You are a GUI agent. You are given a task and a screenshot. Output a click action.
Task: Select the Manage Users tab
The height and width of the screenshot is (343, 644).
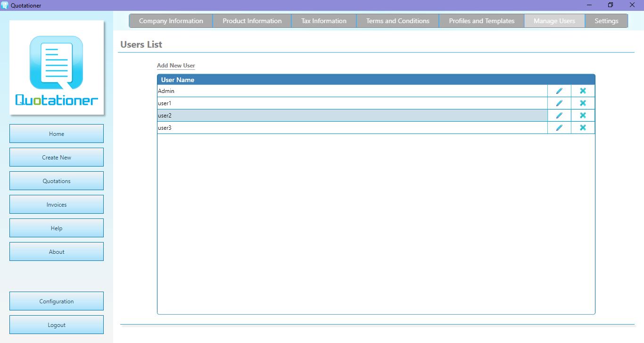point(554,21)
